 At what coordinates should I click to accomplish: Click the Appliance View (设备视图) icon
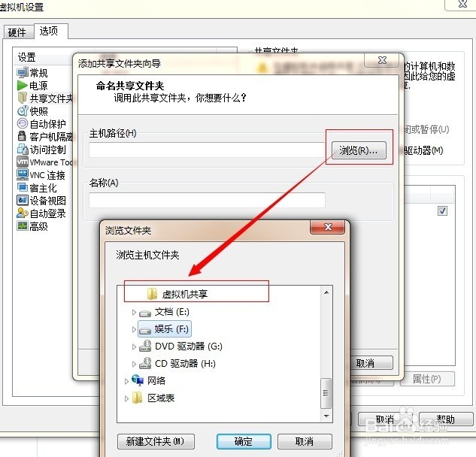(23, 200)
